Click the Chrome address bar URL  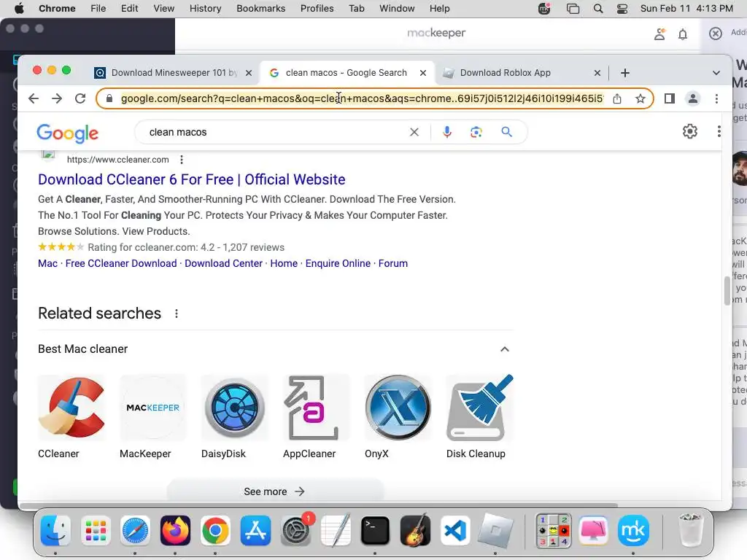tap(362, 98)
